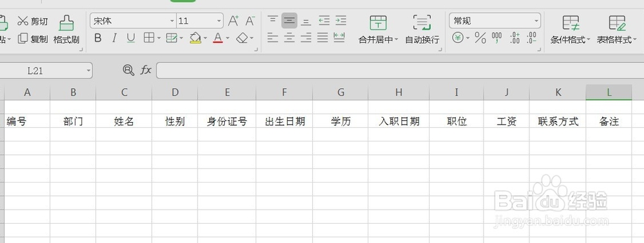Open the Name Box dropdown arrow
Screen dimensions: 644x243
(x=88, y=71)
